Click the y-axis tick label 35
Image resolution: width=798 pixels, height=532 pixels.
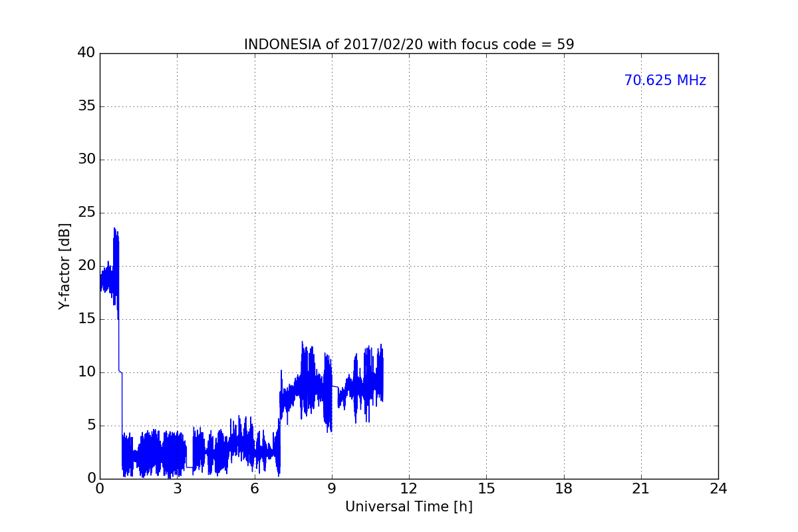point(86,106)
